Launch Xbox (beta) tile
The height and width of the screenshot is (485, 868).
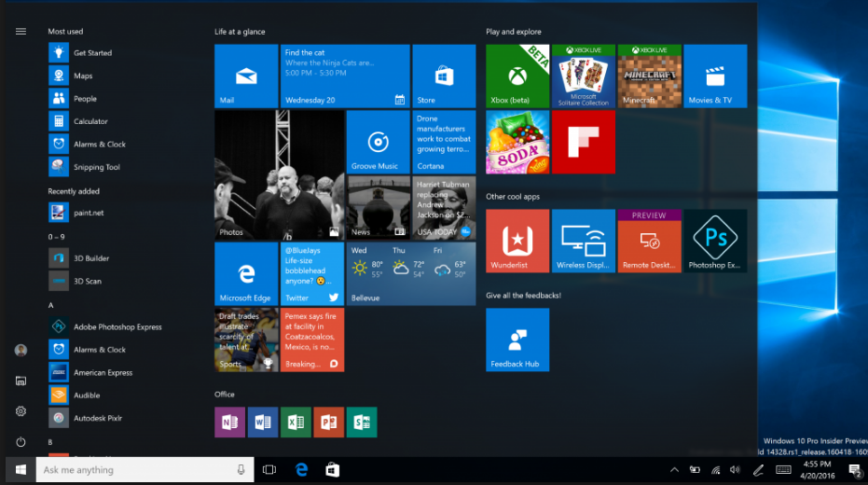517,76
